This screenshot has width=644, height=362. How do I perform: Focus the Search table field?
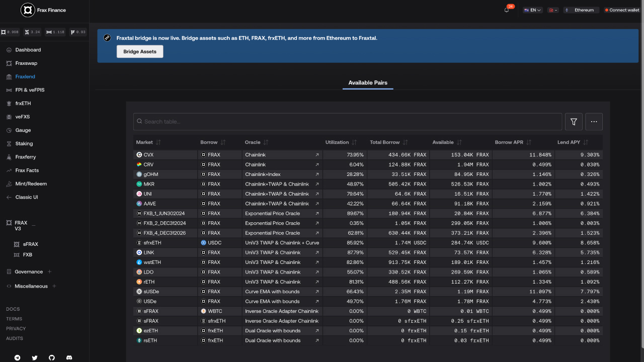coord(348,122)
